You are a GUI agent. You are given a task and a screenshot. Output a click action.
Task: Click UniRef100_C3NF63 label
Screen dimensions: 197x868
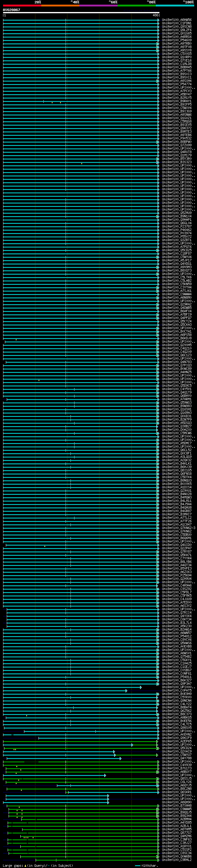pos(177,839)
